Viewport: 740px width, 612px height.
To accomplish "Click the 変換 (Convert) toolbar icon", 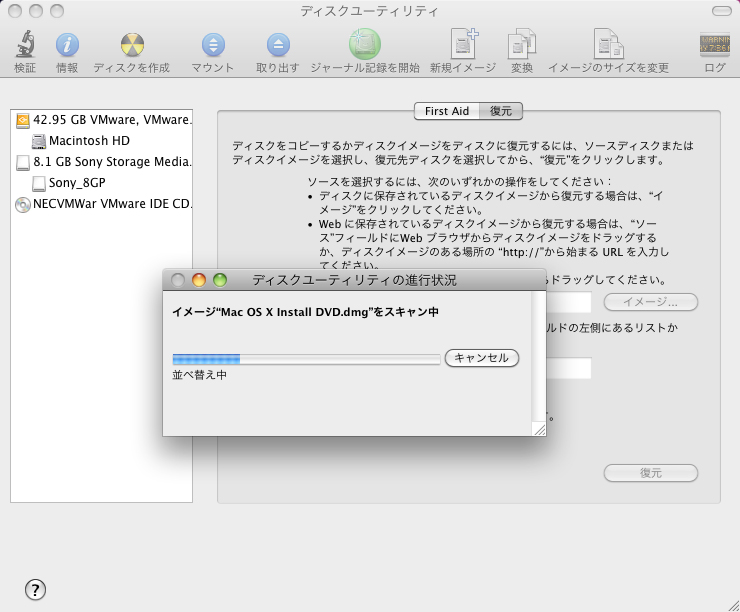I will click(x=521, y=44).
